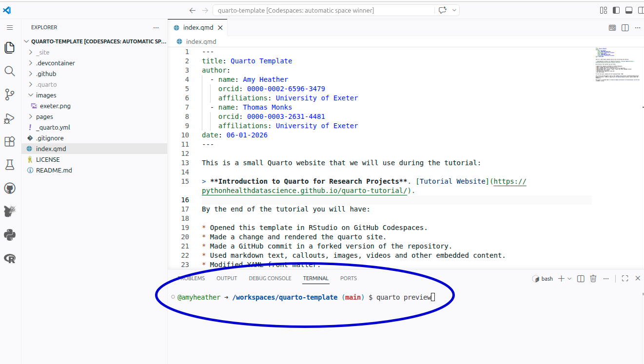Select the TERMINAL panel tab
The image size is (644, 364).
coord(316,278)
